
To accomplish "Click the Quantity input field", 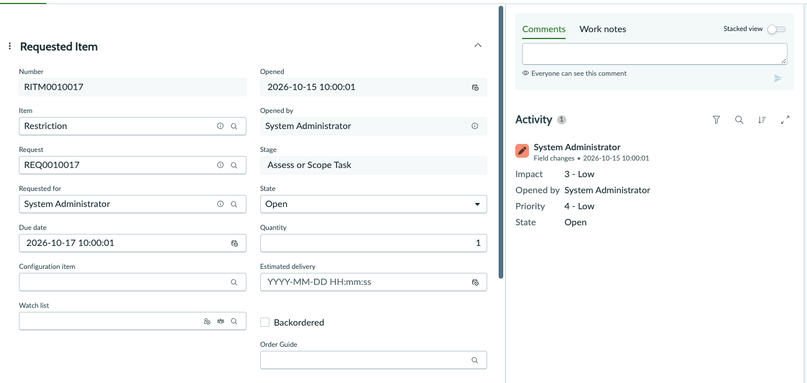I will (x=373, y=243).
